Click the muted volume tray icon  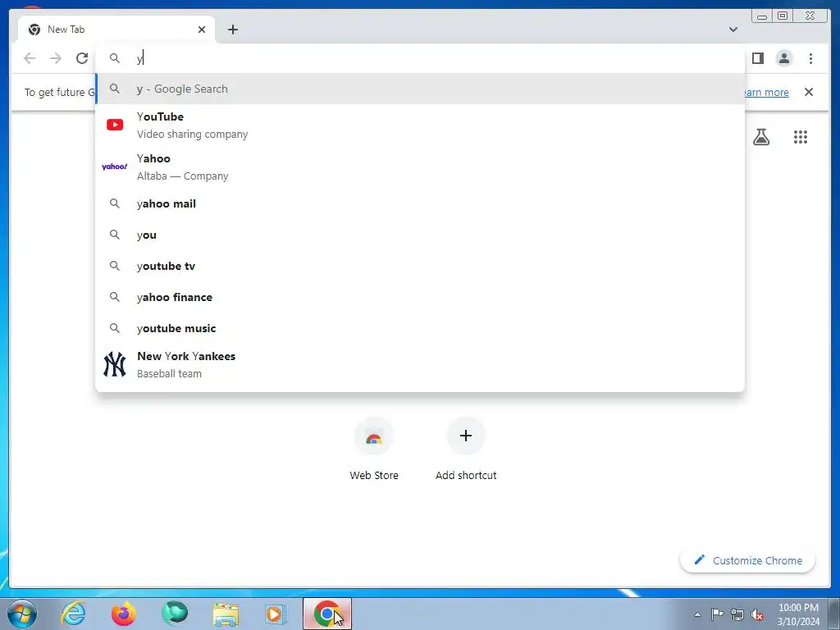coord(757,614)
